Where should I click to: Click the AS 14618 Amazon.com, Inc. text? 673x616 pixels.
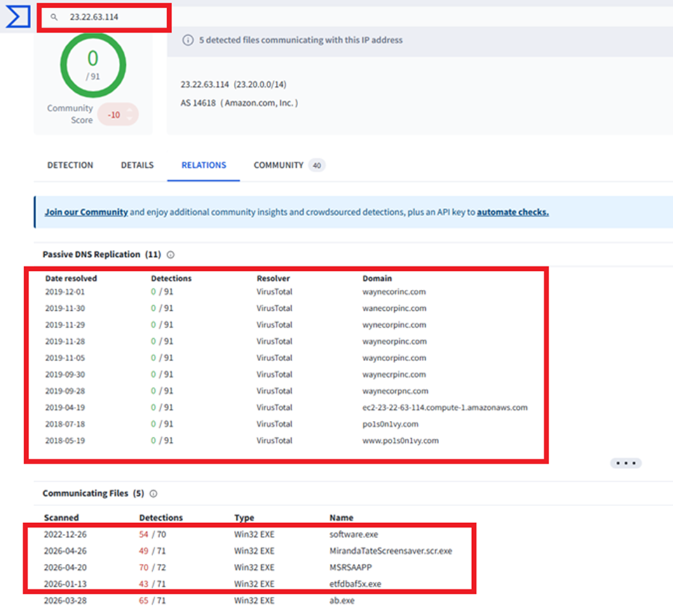[239, 103]
